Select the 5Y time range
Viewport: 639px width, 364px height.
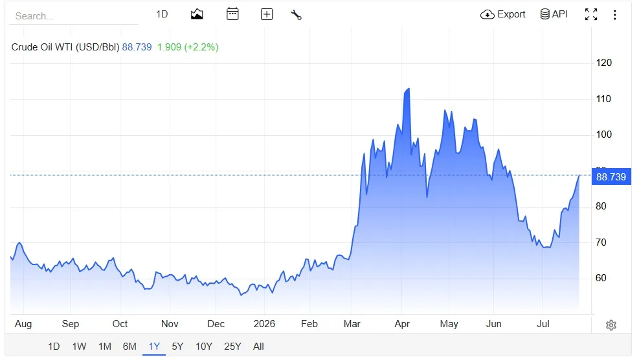tap(177, 347)
